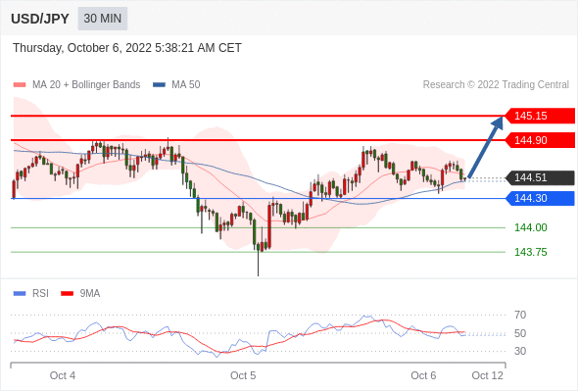Select the 144.90 resistance price tag

[x=541, y=140]
